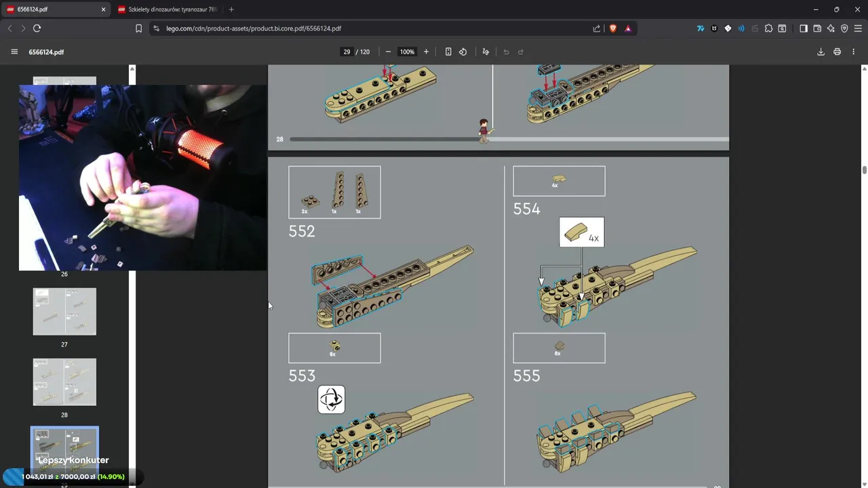868x488 pixels.
Task: Select page 28 thumbnail
Action: tap(64, 382)
